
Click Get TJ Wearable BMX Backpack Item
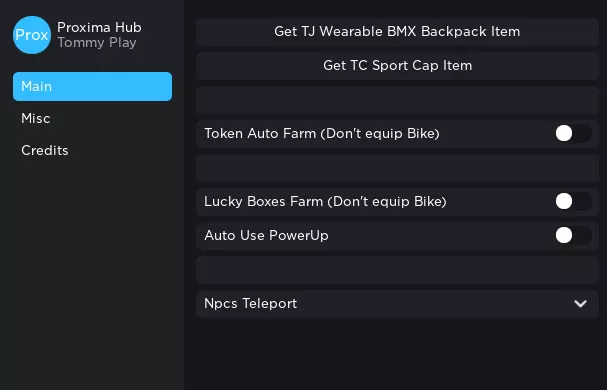click(397, 32)
